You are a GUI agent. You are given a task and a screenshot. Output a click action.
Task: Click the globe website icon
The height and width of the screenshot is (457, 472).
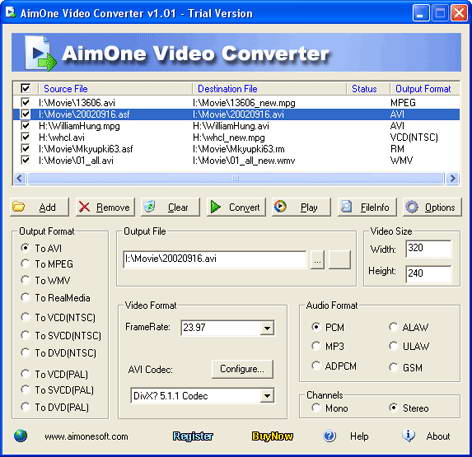tap(21, 436)
